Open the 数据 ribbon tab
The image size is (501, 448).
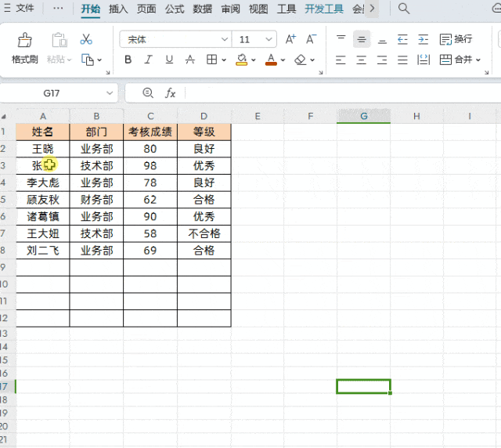pos(202,9)
